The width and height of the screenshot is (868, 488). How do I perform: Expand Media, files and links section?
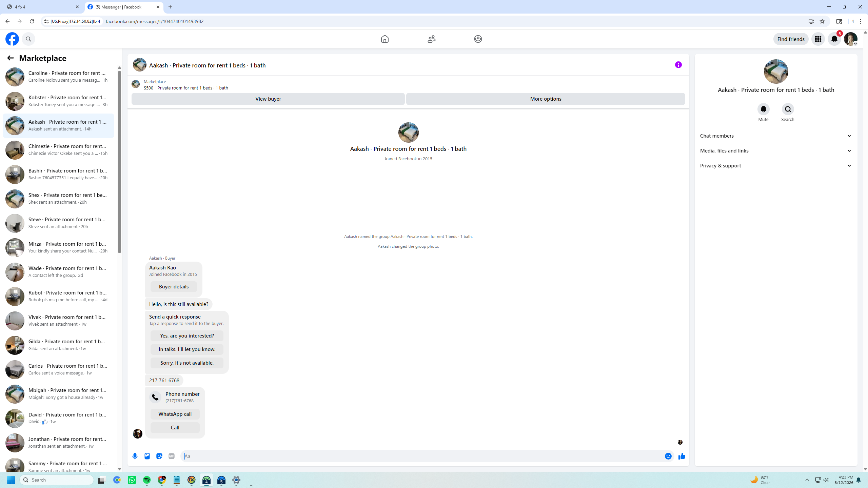coord(776,151)
